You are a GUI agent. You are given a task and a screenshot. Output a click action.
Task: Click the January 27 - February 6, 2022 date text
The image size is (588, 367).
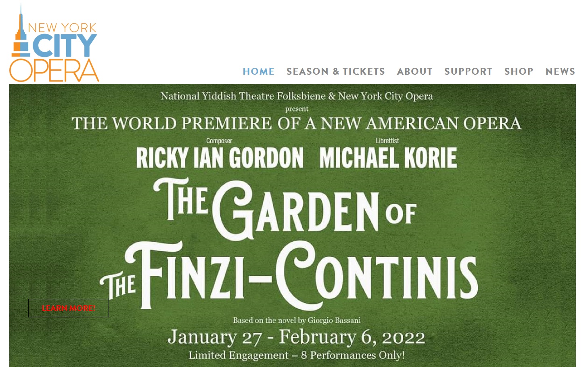coord(296,337)
